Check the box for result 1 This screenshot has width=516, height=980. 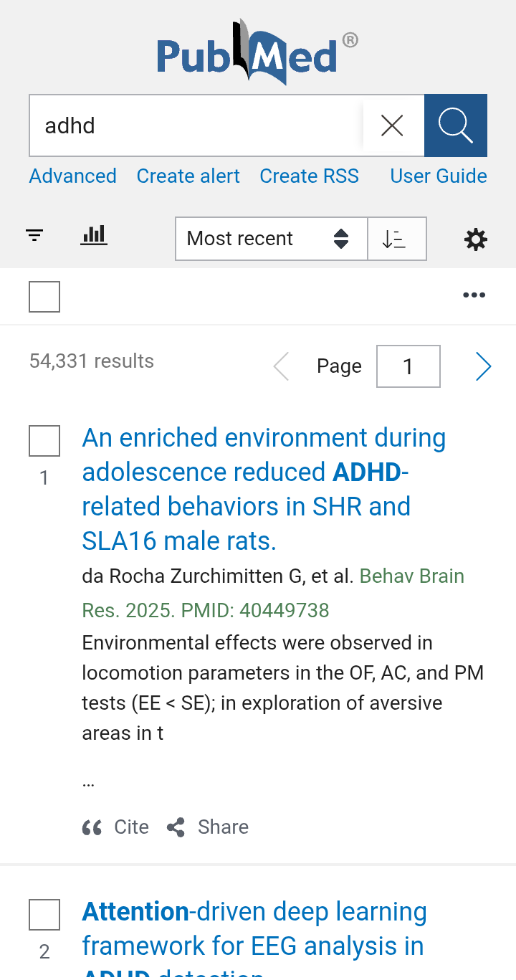point(44,441)
